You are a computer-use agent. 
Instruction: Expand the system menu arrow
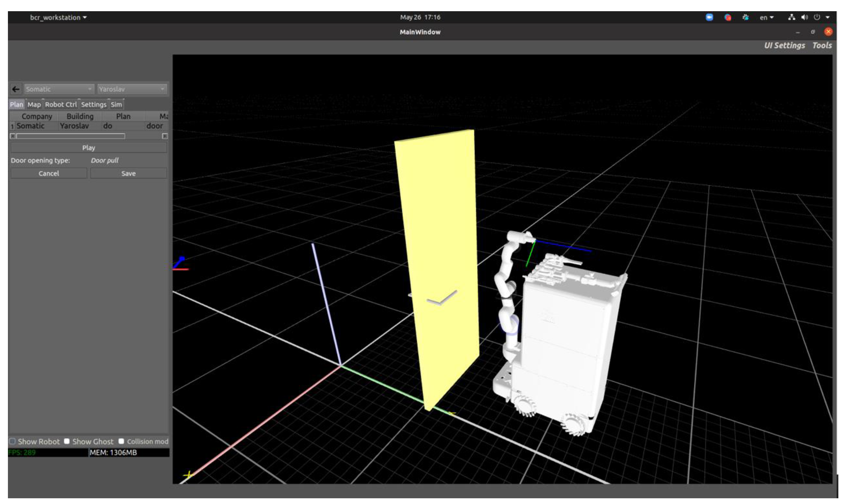[x=828, y=17]
